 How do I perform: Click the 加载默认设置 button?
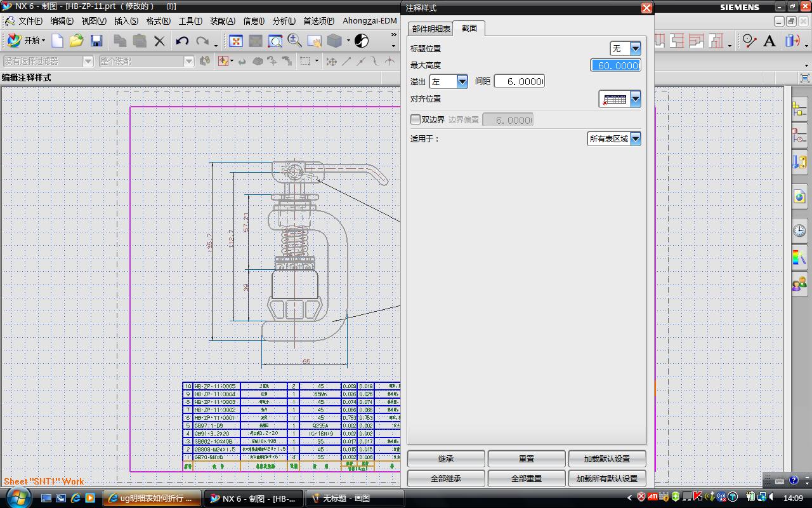606,458
